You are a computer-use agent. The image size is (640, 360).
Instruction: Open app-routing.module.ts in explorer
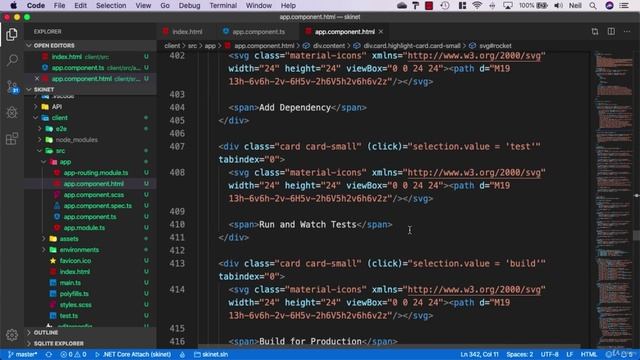point(96,173)
